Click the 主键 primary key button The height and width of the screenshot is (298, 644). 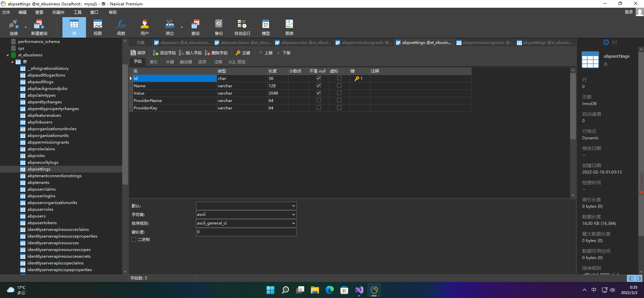(x=243, y=53)
